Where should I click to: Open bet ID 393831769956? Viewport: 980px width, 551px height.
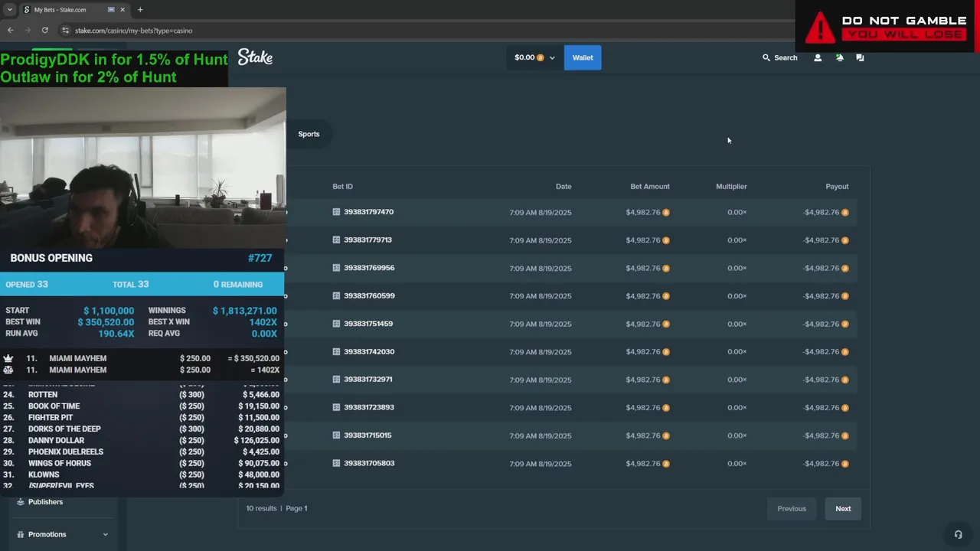[369, 268]
